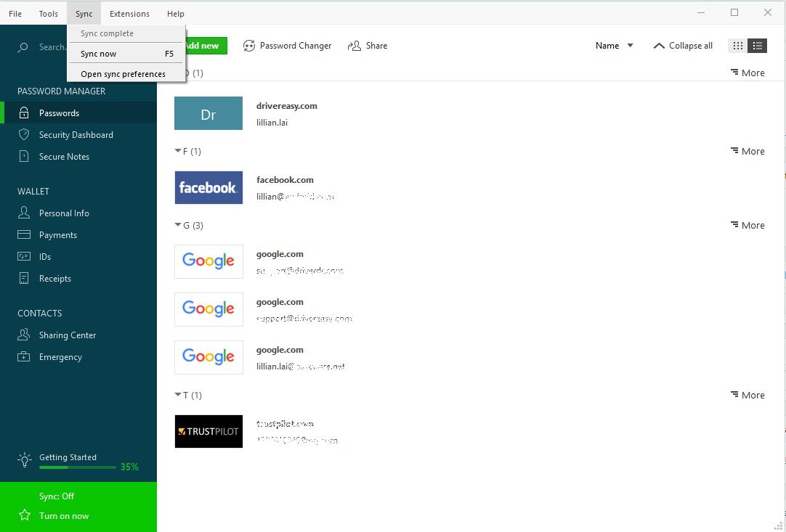This screenshot has height=532, width=786.
Task: Open the Tools menu
Action: coord(49,14)
